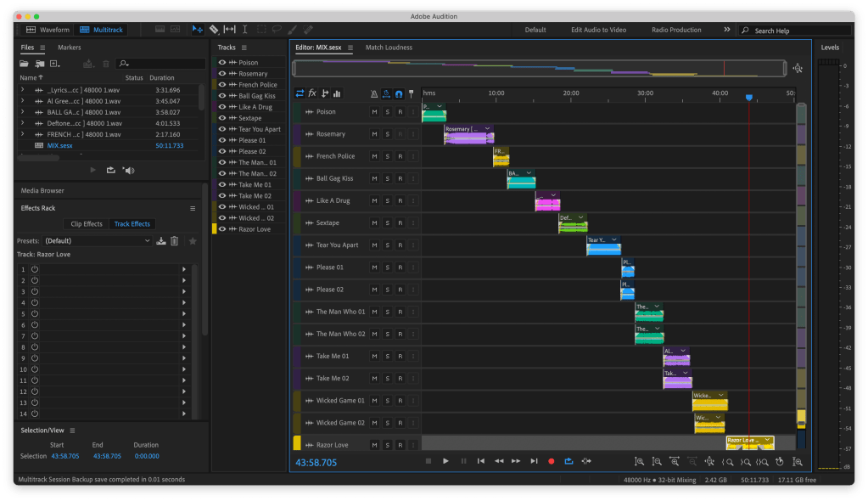Click the Clip Effects button
Image resolution: width=868 pixels, height=501 pixels.
click(86, 224)
